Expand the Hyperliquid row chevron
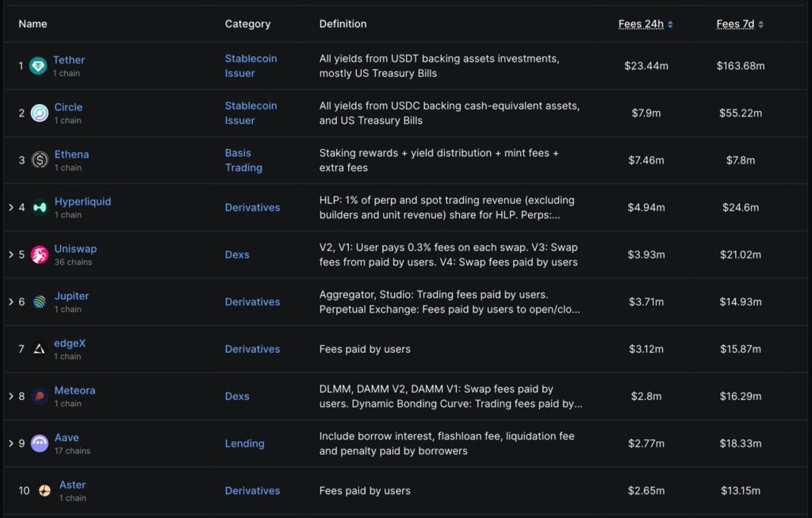Viewport: 812px width, 518px height. click(11, 208)
